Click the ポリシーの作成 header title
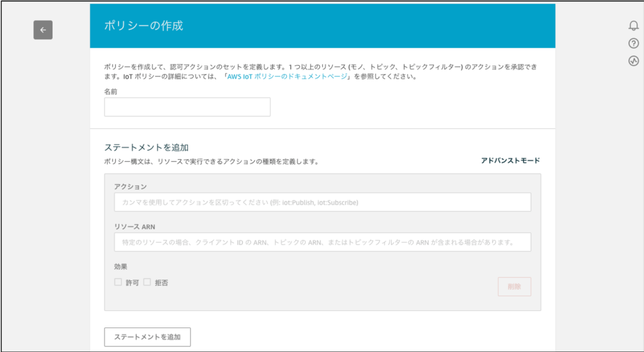Viewport: 644px width, 352px height. coord(143,26)
